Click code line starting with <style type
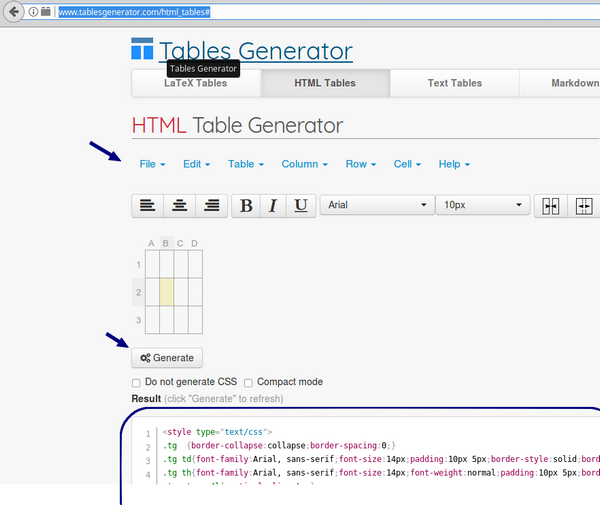Viewport: 600px width, 505px height. (x=217, y=432)
